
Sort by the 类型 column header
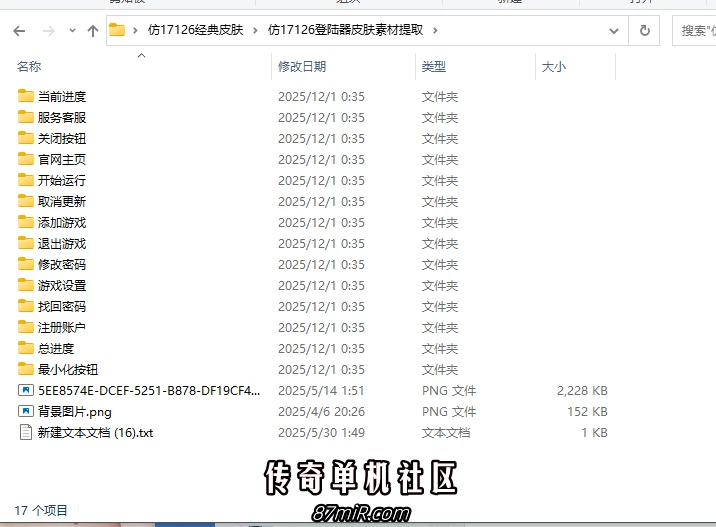433,67
